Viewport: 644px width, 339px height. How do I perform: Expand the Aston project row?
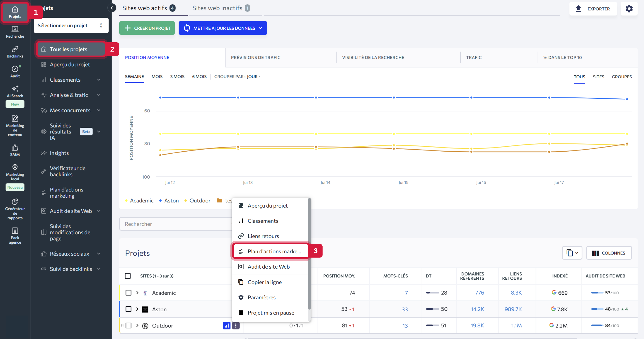(137, 309)
